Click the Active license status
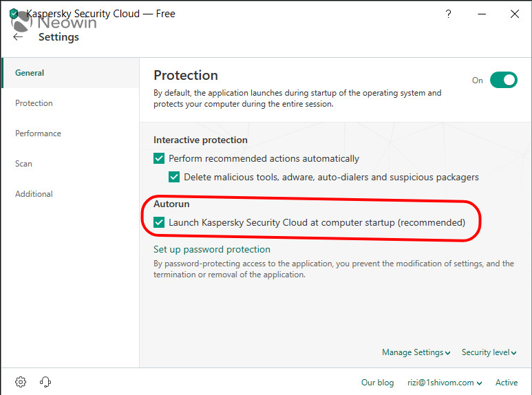The image size is (532, 395). point(507,383)
